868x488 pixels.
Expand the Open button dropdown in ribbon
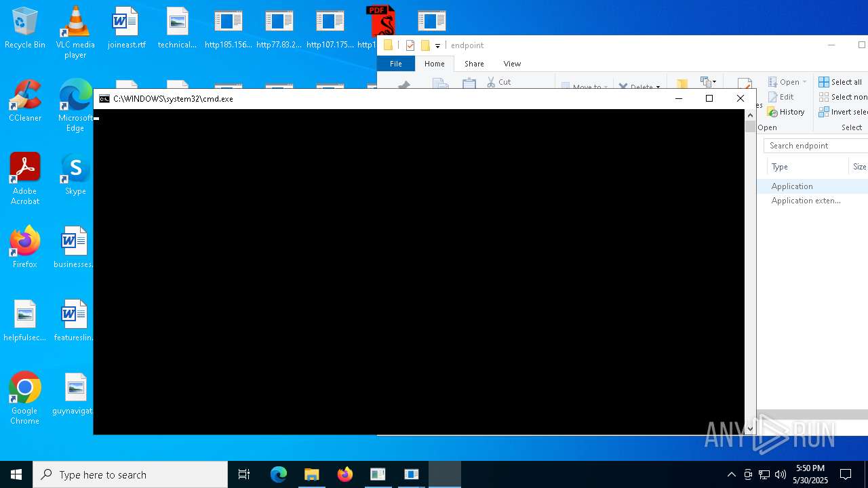(x=805, y=82)
